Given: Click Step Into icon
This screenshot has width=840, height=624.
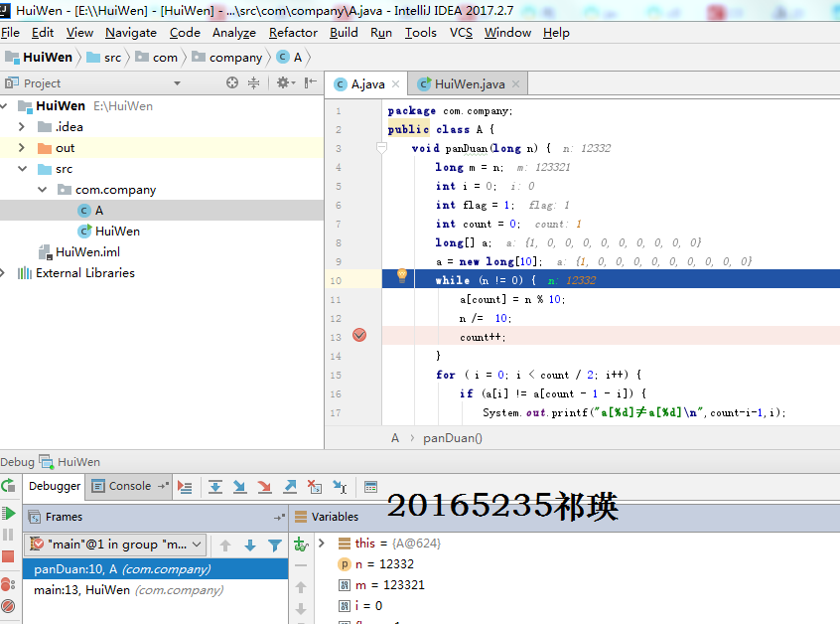Looking at the screenshot, I should [239, 487].
